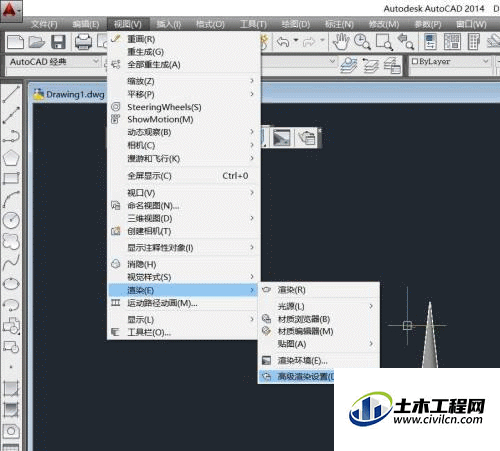Save the drawing with the floppy icon
This screenshot has width=500, height=451.
(x=58, y=42)
